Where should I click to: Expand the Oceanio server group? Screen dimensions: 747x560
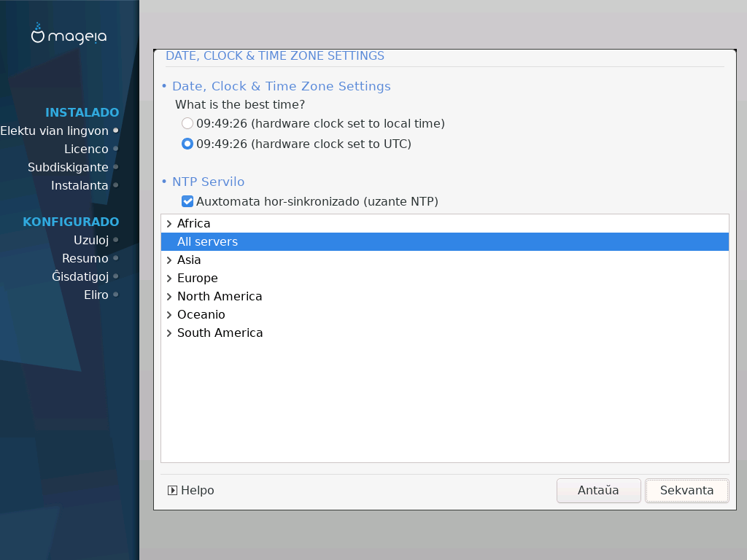point(169,315)
